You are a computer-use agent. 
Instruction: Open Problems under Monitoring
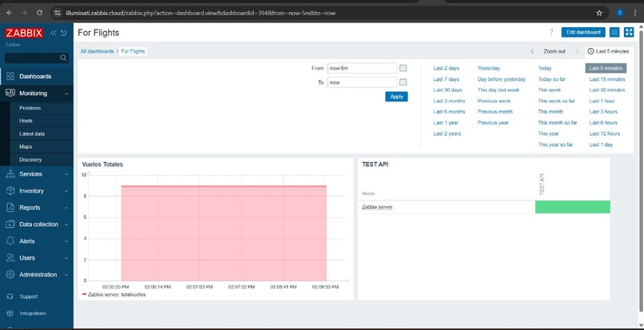pos(30,108)
